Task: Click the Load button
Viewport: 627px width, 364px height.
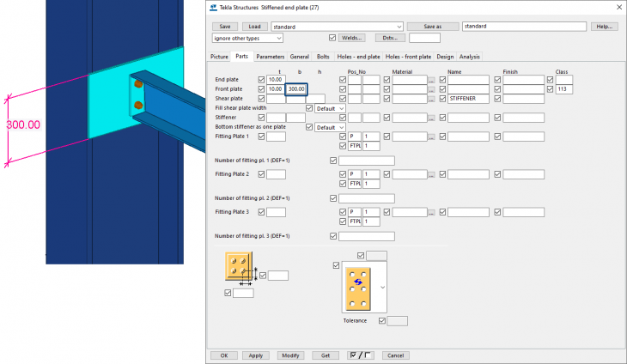Action: pos(255,27)
